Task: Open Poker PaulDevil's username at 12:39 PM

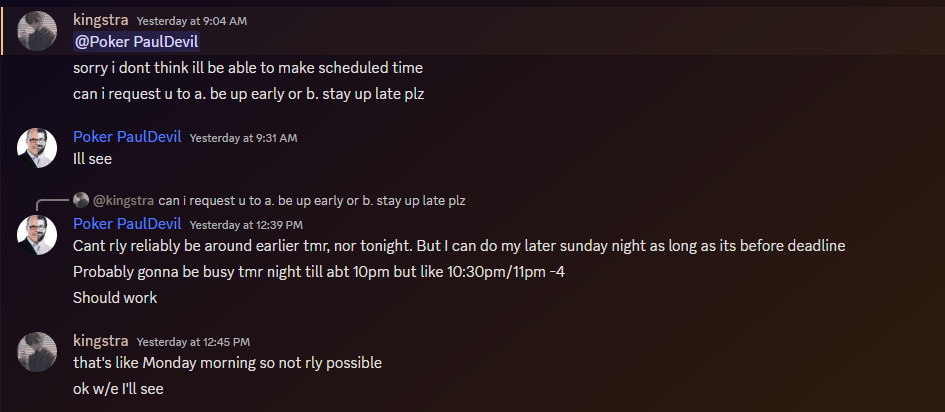Action: coord(127,224)
